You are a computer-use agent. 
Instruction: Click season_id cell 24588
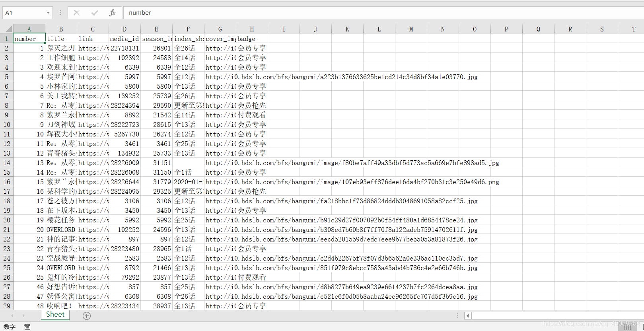coord(156,58)
